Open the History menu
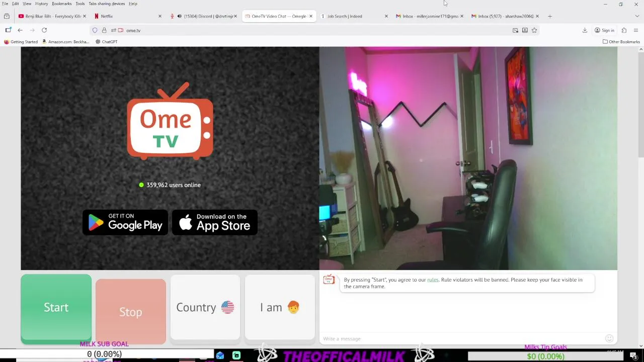Viewport: 644px width, 362px height. [42, 4]
